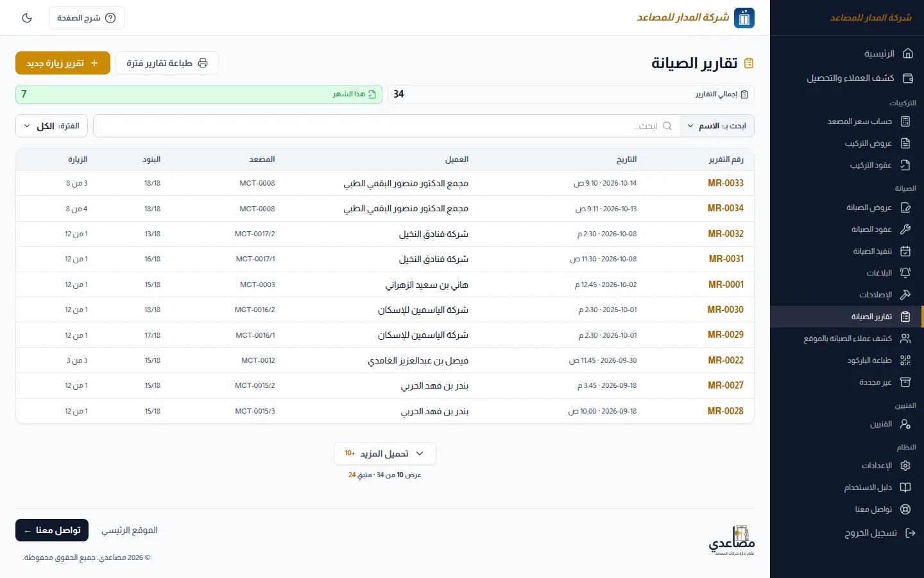This screenshot has width=924, height=578.
Task: Click customer فيصل بن عبدالعزيز الغامدي
Action: (x=418, y=360)
